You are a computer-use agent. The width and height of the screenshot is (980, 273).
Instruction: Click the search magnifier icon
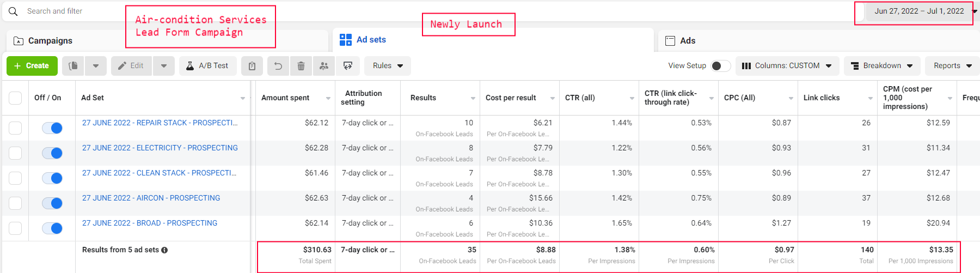[13, 11]
